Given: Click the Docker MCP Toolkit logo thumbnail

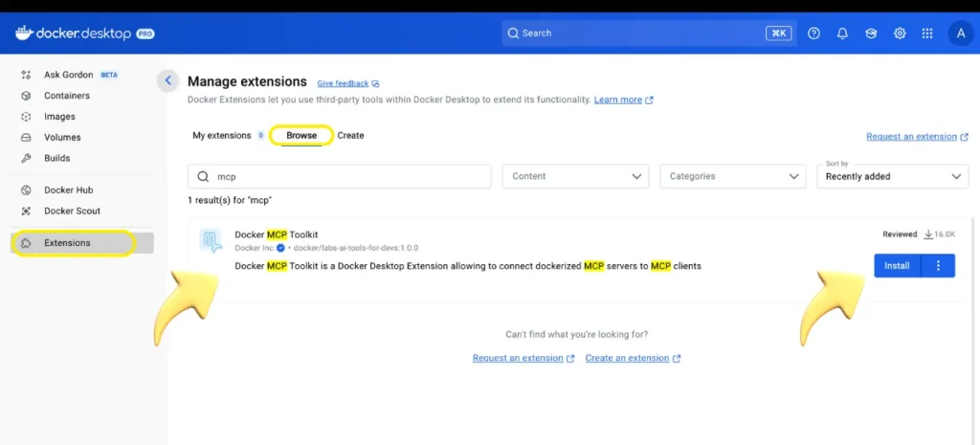Looking at the screenshot, I should point(211,241).
